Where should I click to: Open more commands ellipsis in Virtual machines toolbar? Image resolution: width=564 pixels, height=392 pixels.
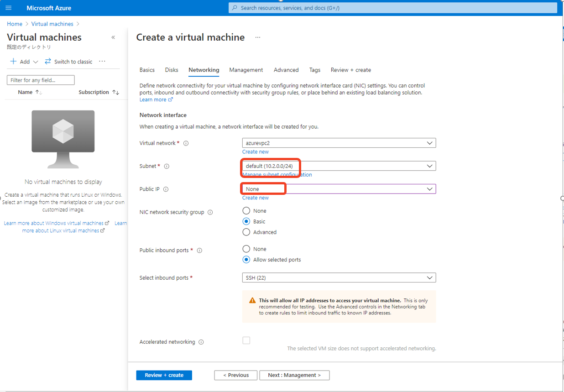[102, 61]
